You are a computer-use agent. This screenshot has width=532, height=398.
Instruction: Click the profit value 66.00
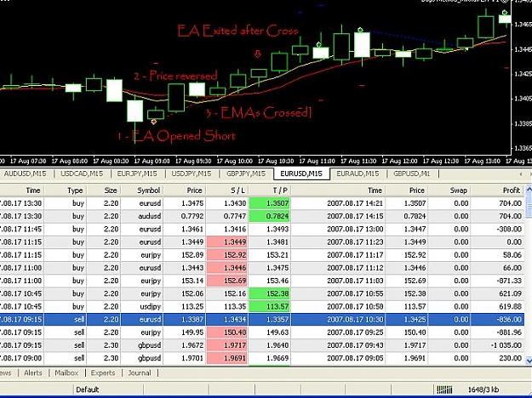(512, 268)
